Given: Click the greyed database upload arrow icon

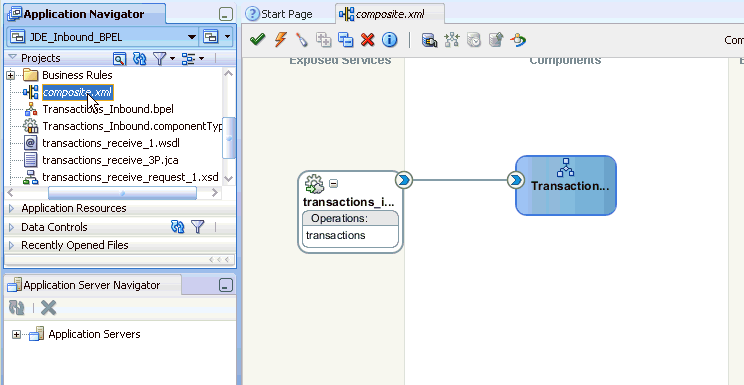Looking at the screenshot, I should click(496, 40).
